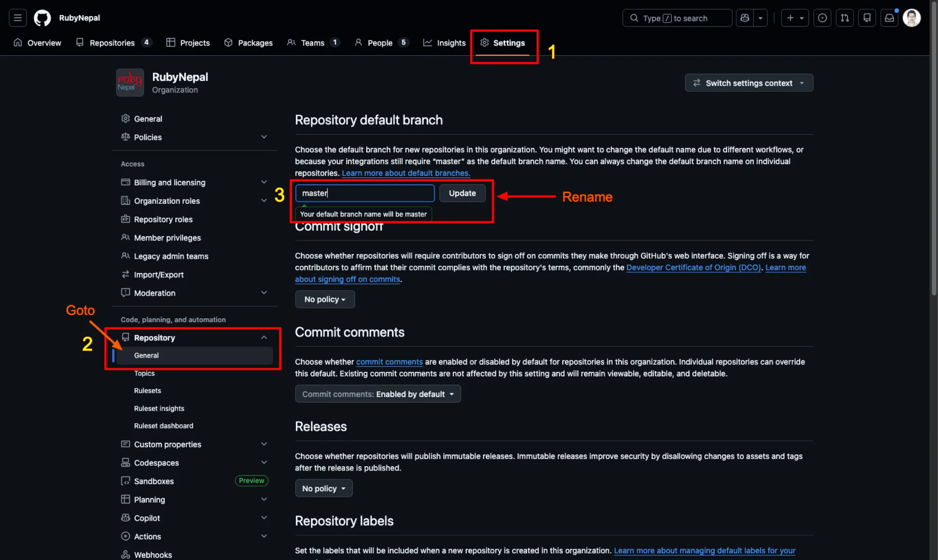
Task: Expand the Policies section
Action: [x=195, y=137]
